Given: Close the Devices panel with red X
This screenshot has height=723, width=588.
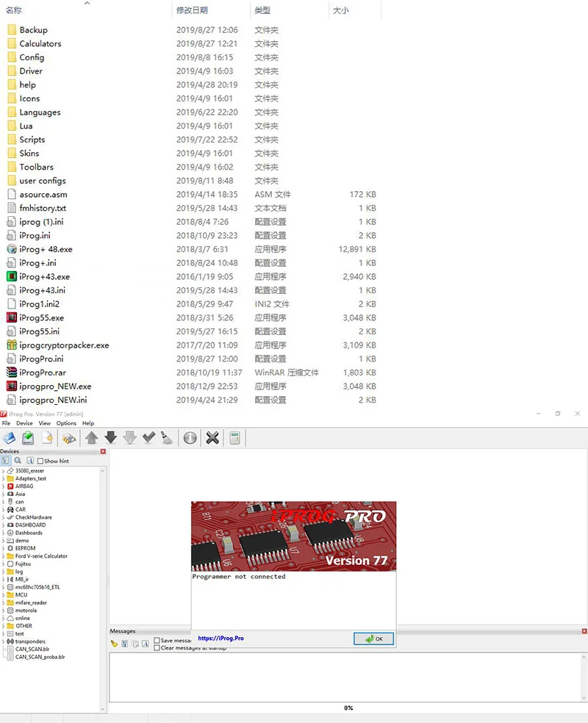Looking at the screenshot, I should 103,451.
